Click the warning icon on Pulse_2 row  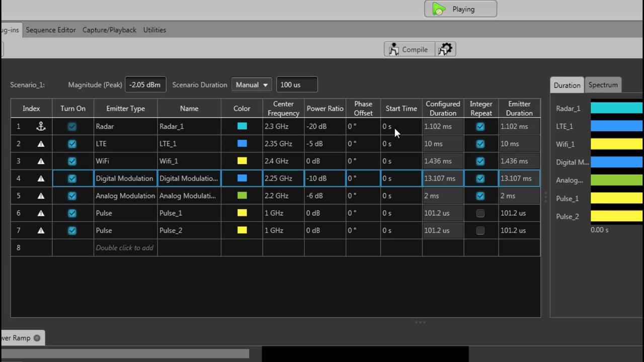41,230
